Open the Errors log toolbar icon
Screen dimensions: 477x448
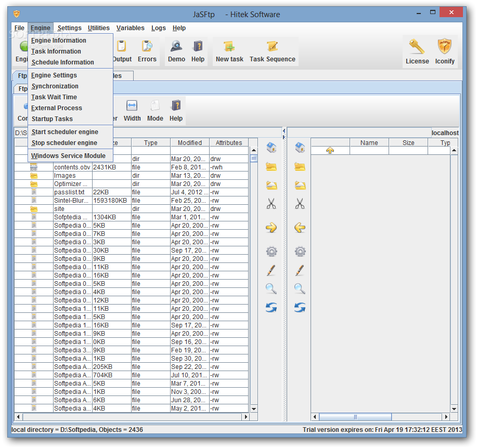147,51
